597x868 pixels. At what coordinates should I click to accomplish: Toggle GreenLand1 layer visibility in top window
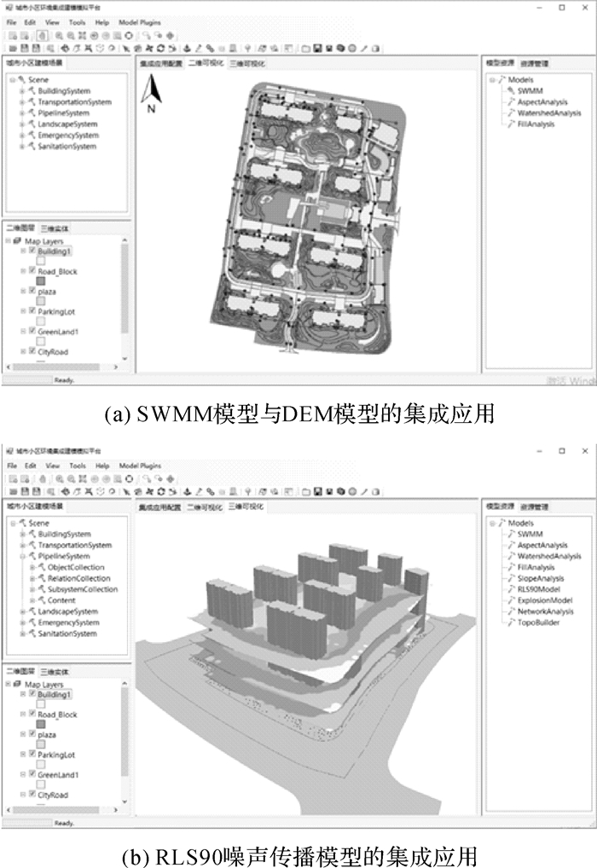coord(32,332)
